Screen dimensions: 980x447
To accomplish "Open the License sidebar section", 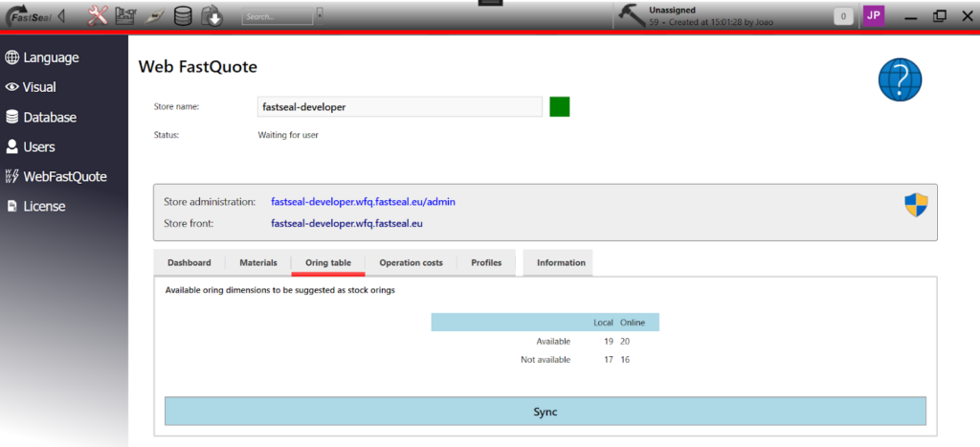I will [x=43, y=206].
